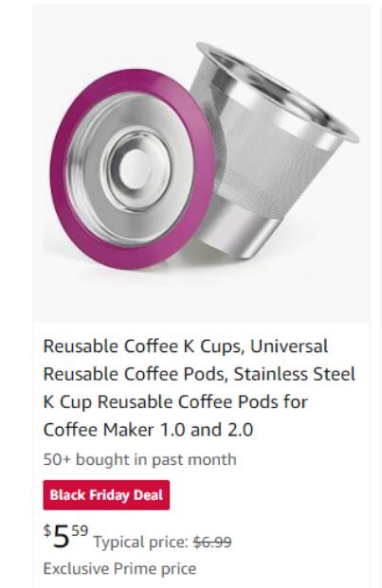Click the 'Typical price:' label

pos(140,542)
